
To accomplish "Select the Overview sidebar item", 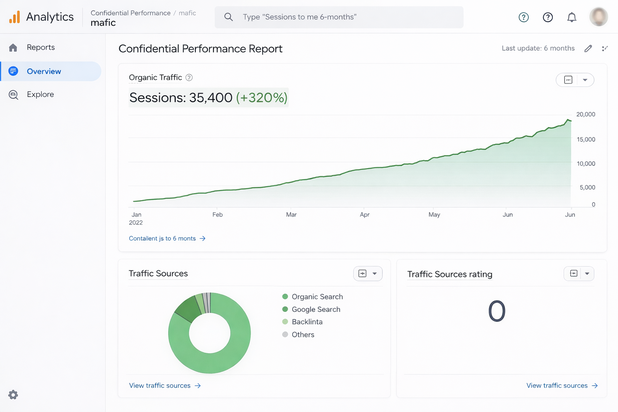I will tap(43, 71).
